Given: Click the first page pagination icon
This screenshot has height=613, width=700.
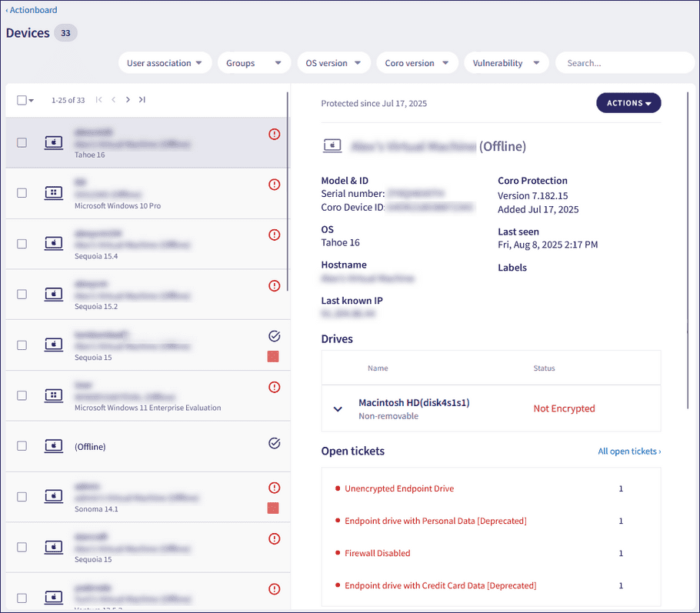Looking at the screenshot, I should (98, 100).
